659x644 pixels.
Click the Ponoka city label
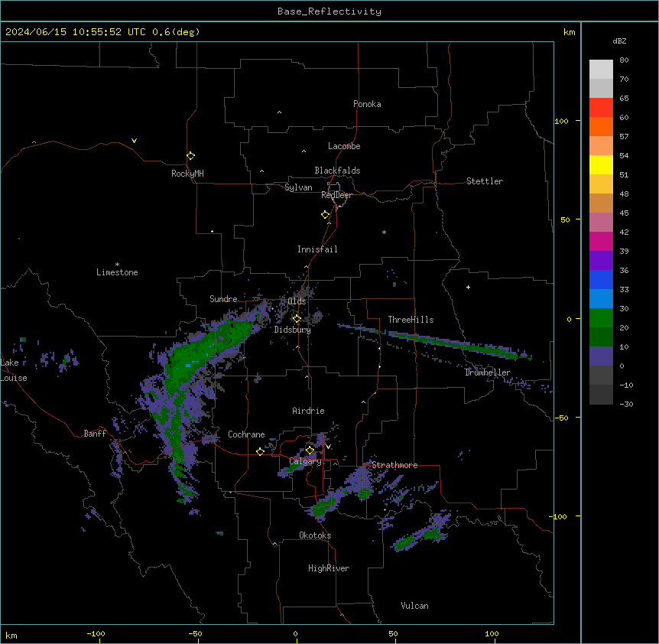367,104
